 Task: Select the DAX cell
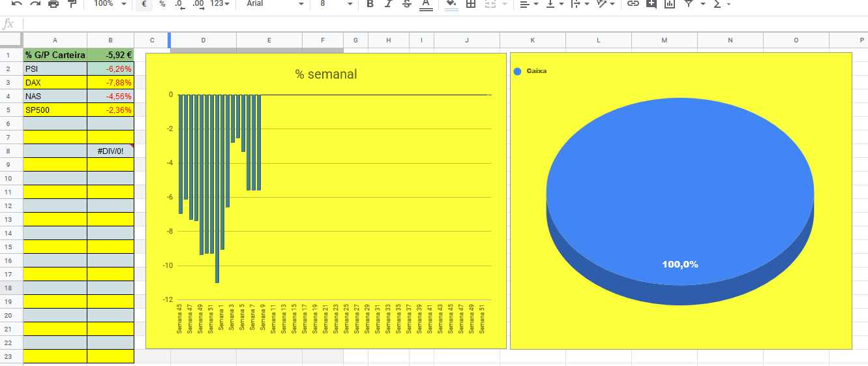(x=55, y=82)
